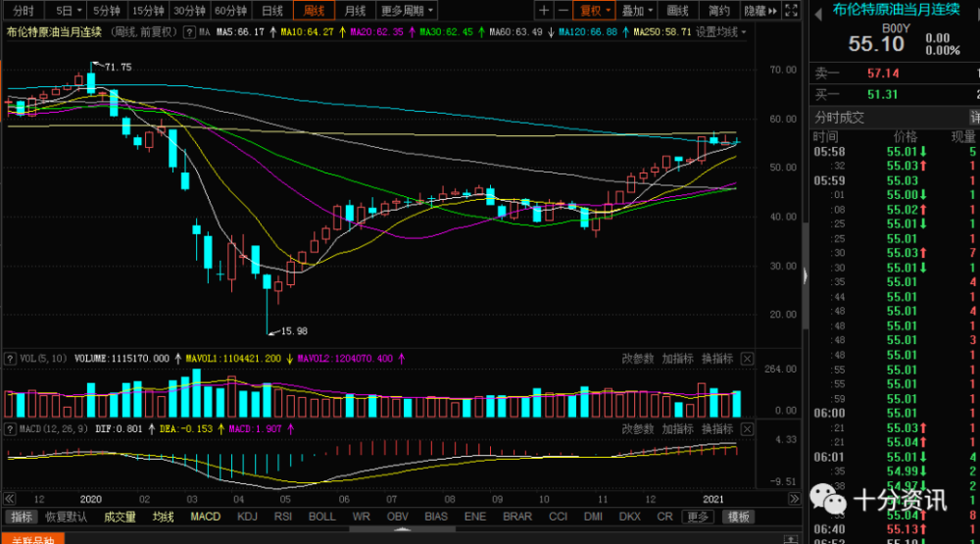980x544 pixels.
Task: Click 加指标 in MACD panel
Action: [677, 429]
